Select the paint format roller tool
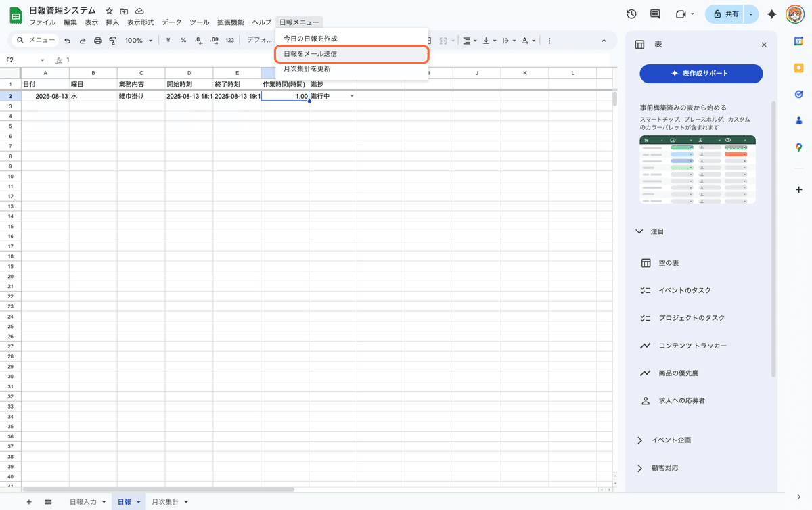The height and width of the screenshot is (510, 812). 113,41
